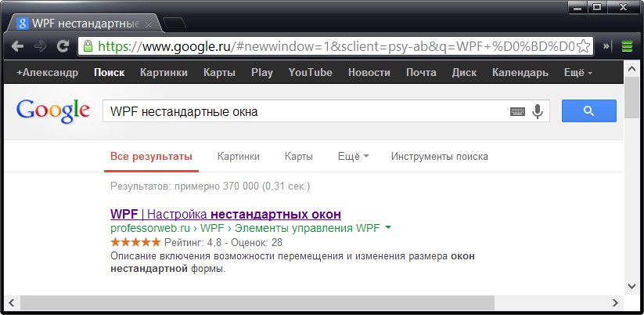Screen dimensions: 644x315
Task: Open Картинки in the black bar
Action: click(164, 72)
